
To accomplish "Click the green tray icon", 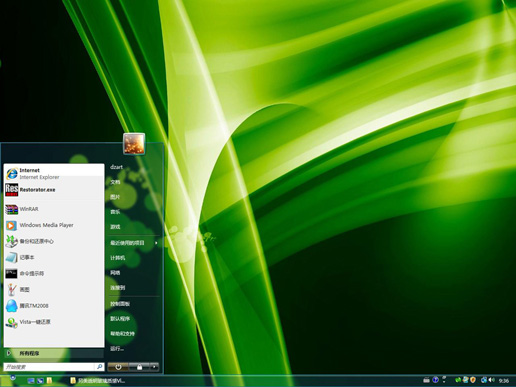I will [458, 380].
